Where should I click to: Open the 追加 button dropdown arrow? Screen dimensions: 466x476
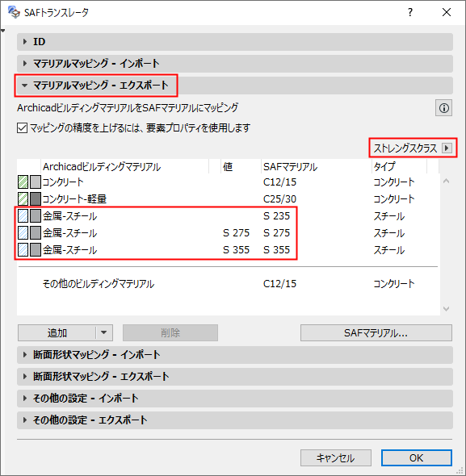point(104,332)
